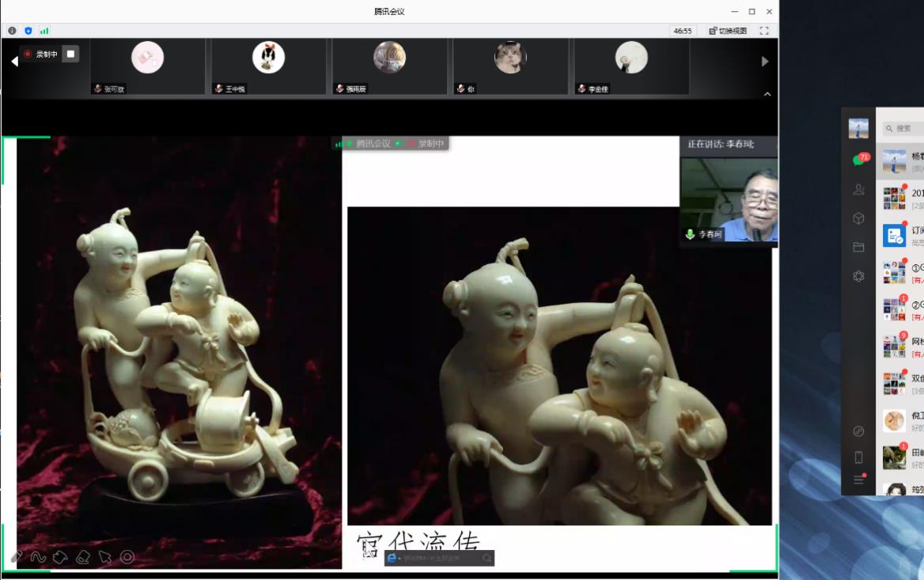Choose the wavy line drawing tool
Viewport: 924px width, 580px height.
[x=38, y=557]
